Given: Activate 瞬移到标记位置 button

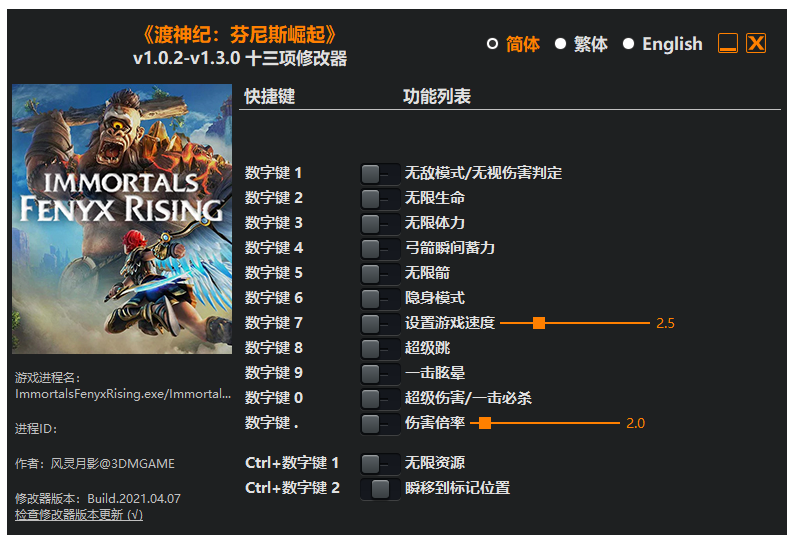Looking at the screenshot, I should pos(380,489).
